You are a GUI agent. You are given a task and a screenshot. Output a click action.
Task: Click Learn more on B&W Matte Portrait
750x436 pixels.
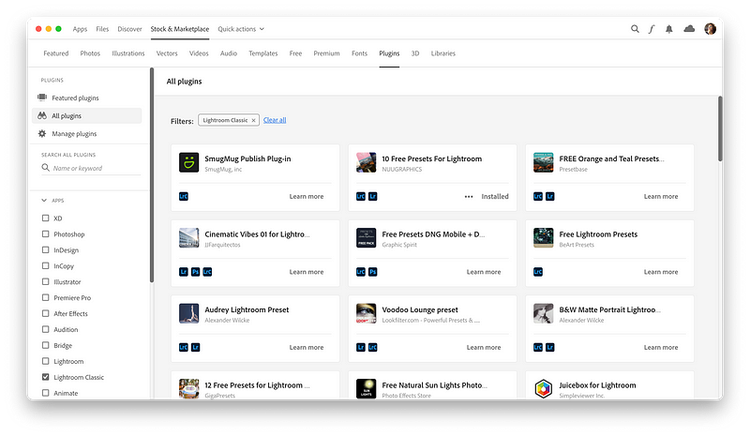pos(661,348)
